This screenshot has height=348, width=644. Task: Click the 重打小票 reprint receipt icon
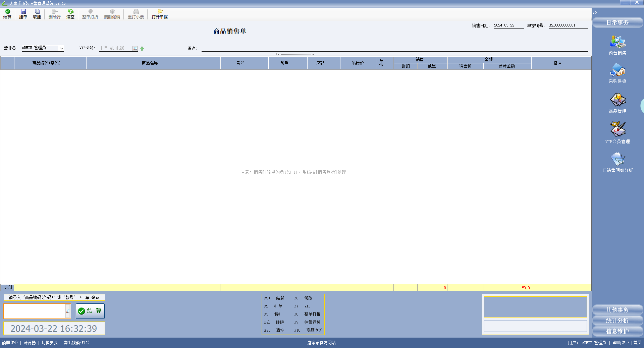pos(136,14)
